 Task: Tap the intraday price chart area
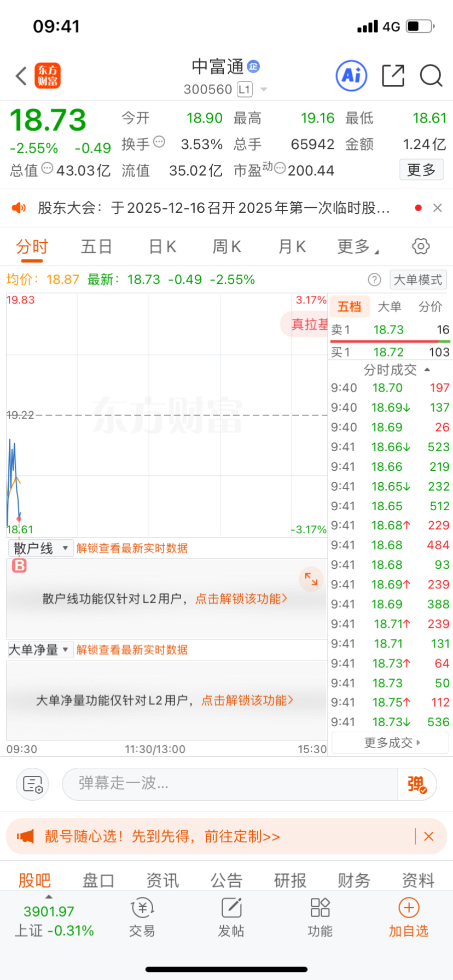point(167,415)
